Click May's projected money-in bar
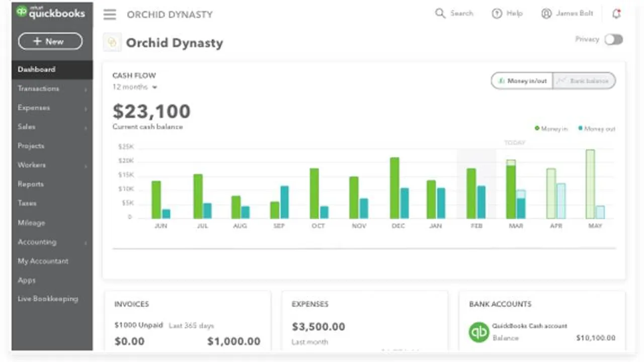The width and height of the screenshot is (644, 362). tap(590, 184)
